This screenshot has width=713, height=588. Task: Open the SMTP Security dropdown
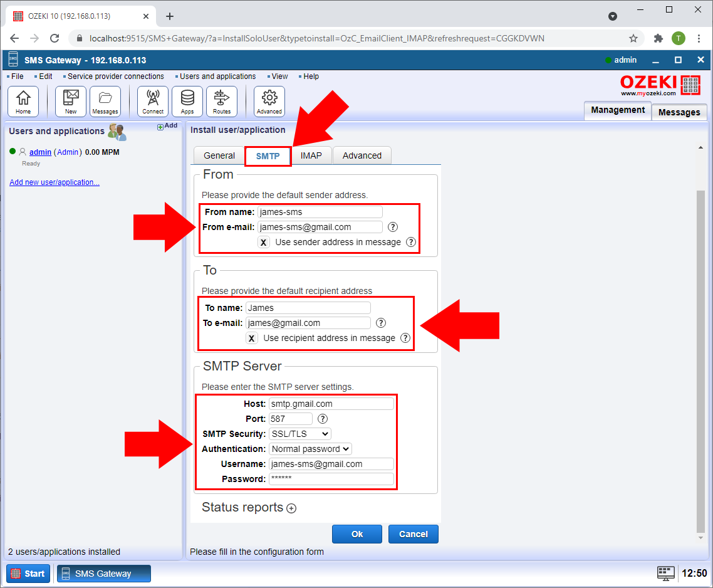coord(300,434)
